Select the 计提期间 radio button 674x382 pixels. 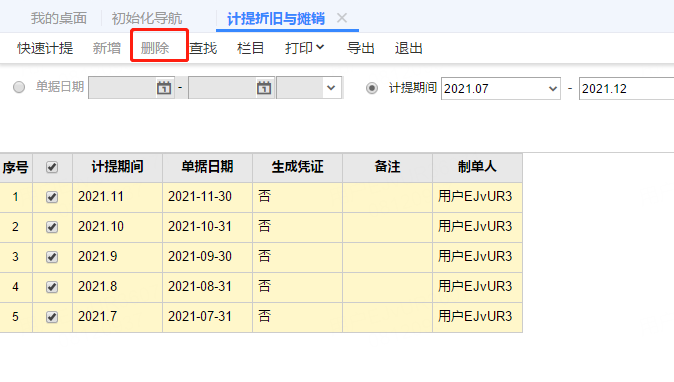(372, 88)
